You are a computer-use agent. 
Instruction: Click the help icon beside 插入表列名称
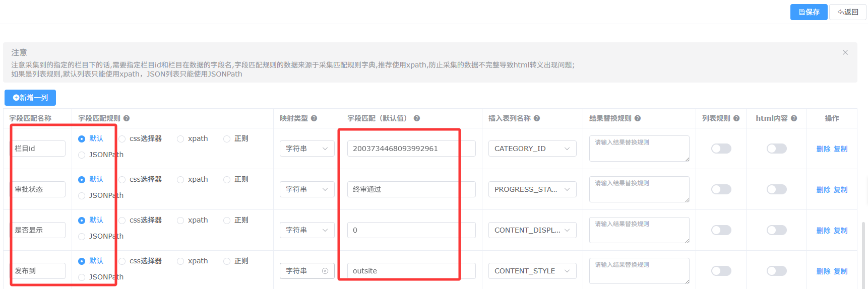(537, 118)
